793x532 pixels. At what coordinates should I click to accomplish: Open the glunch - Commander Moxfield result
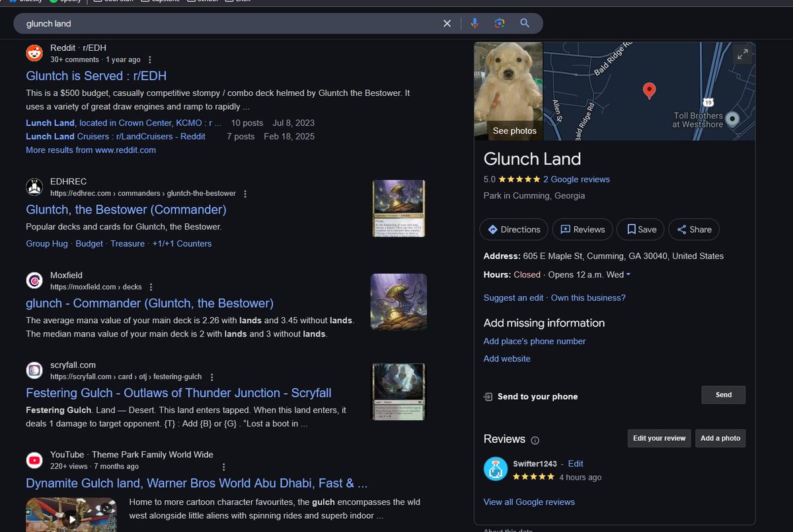point(150,303)
